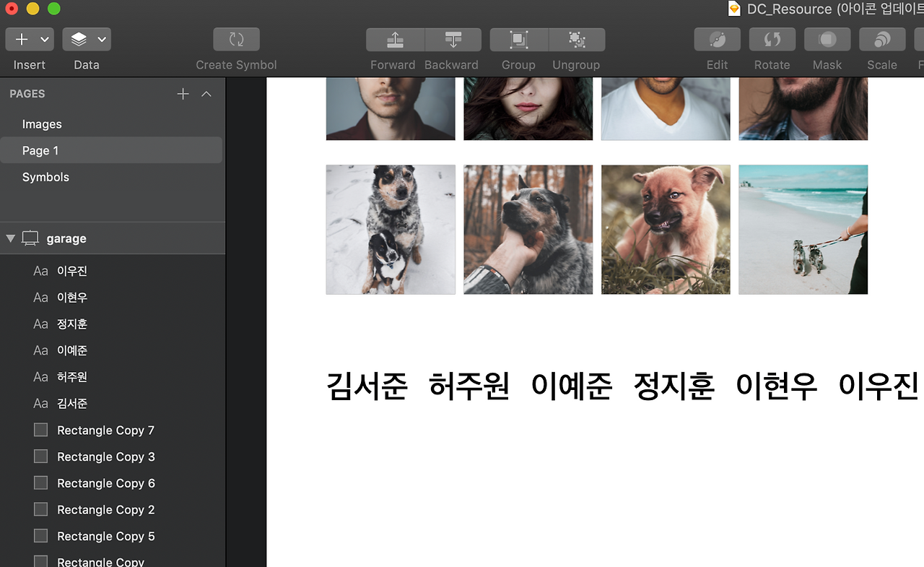924x567 pixels.
Task: Select the garage artboard layer
Action: 113,238
